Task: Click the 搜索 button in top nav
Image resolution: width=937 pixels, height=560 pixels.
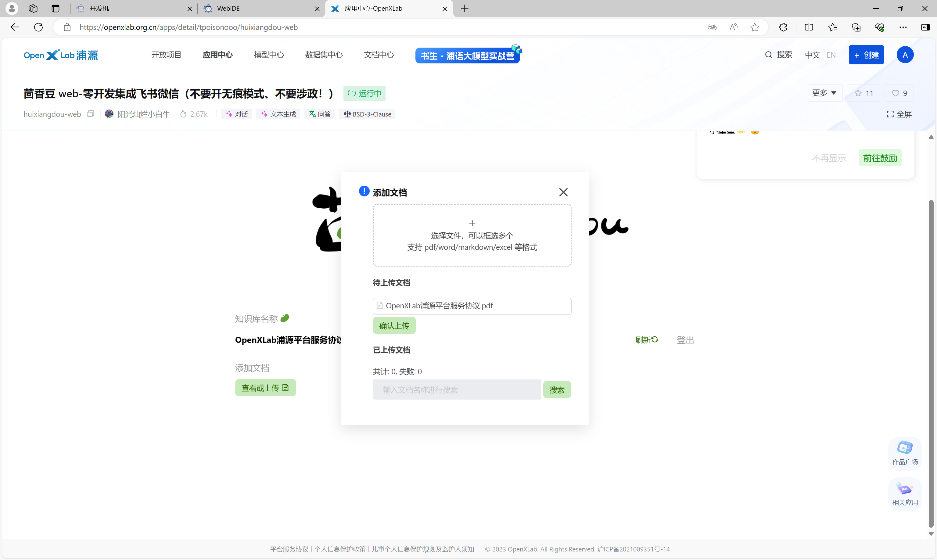Action: click(778, 55)
